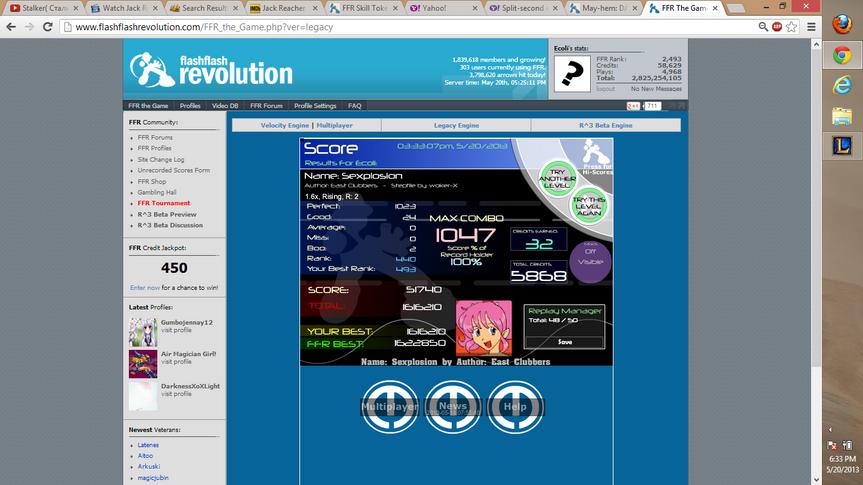This screenshot has width=863, height=485.
Task: Open the News round icon
Action: coord(452,407)
